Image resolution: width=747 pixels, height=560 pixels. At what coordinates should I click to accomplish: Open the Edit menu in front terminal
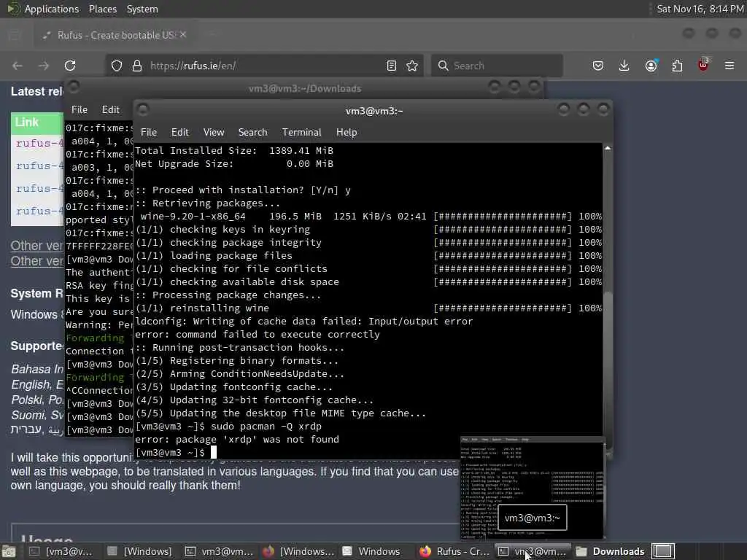pyautogui.click(x=180, y=133)
